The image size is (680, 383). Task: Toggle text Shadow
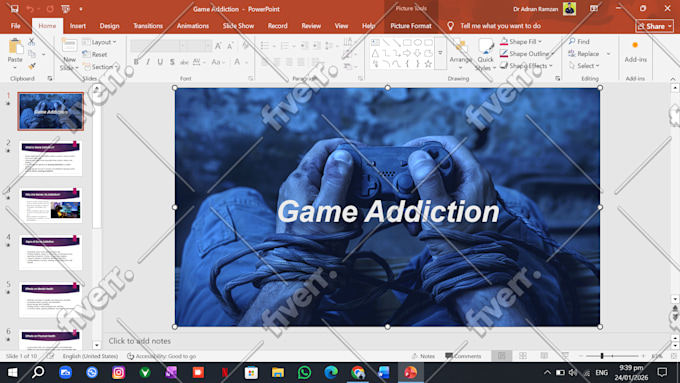[x=172, y=62]
